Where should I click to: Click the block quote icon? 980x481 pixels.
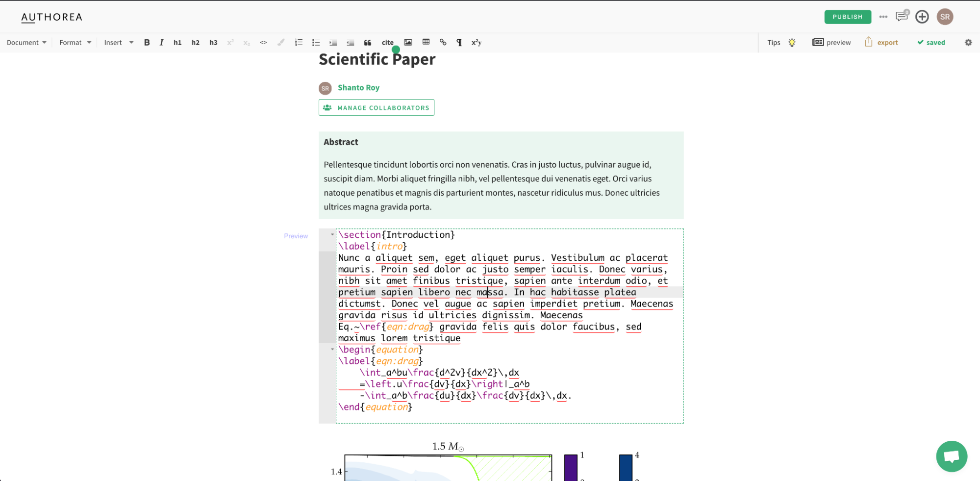(x=368, y=43)
